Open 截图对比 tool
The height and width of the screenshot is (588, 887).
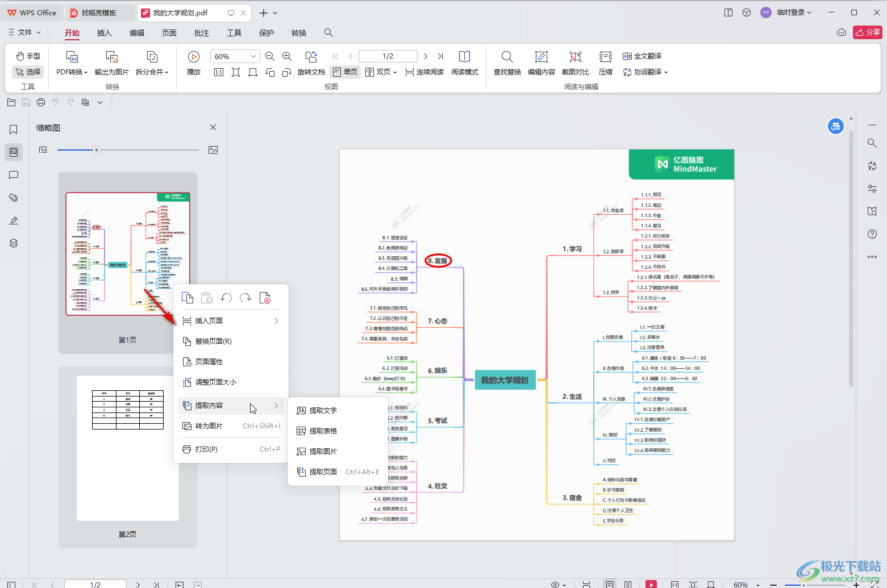pos(575,64)
